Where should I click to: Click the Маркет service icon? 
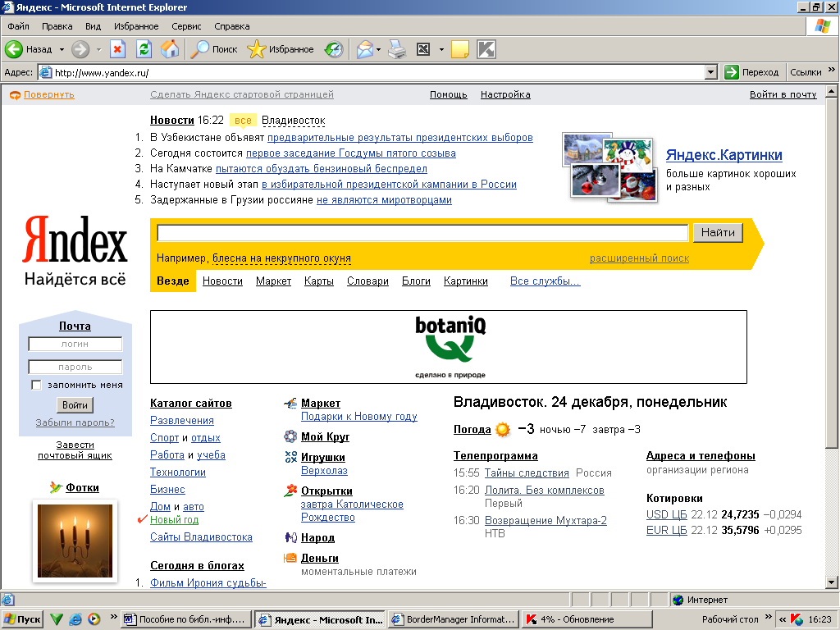pos(290,403)
